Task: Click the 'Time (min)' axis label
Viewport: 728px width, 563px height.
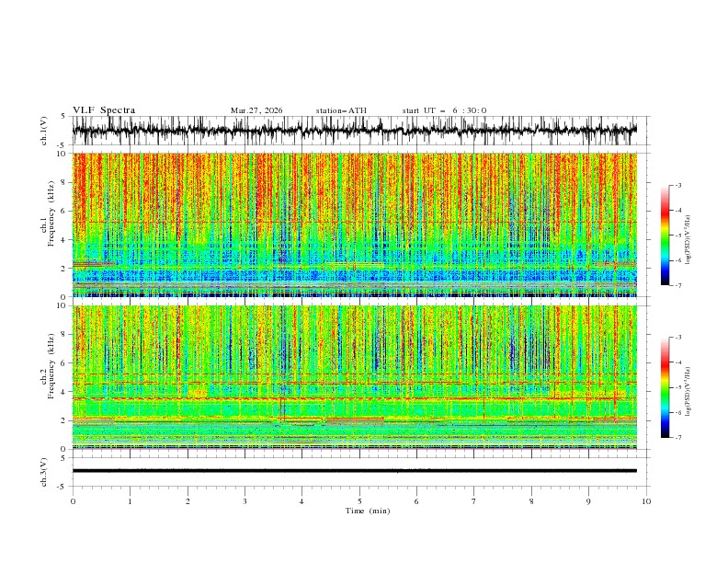Action: click(x=368, y=511)
